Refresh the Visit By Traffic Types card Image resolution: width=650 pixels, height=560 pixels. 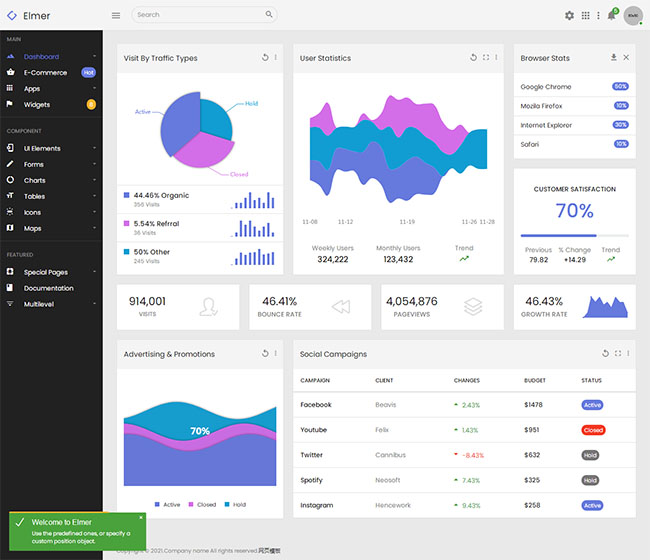pos(265,58)
